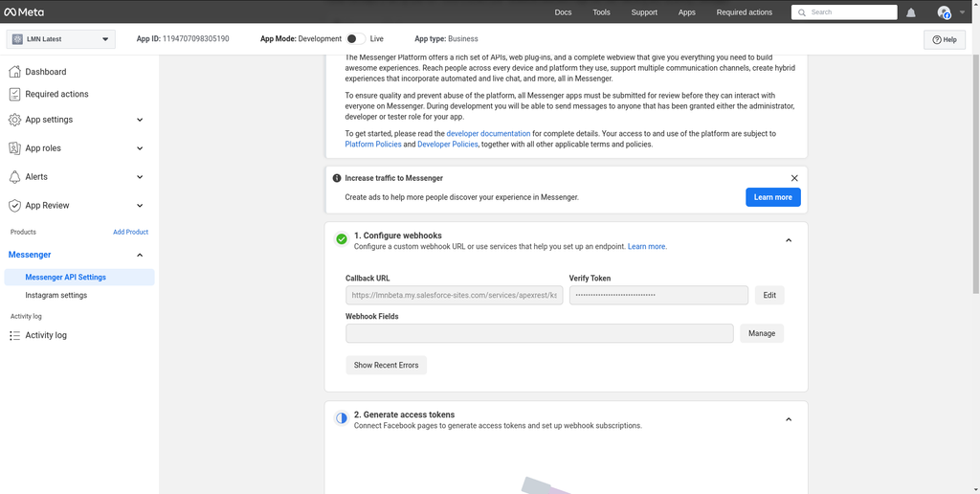This screenshot has width=980, height=494.
Task: Expand the App settings section
Action: pyautogui.click(x=140, y=120)
